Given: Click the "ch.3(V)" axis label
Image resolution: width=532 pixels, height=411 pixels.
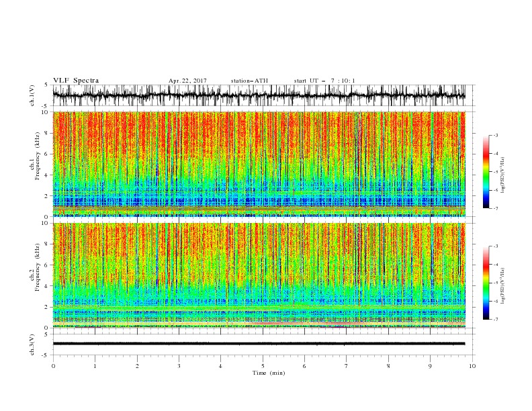Looking at the screenshot, I should 32,345.
